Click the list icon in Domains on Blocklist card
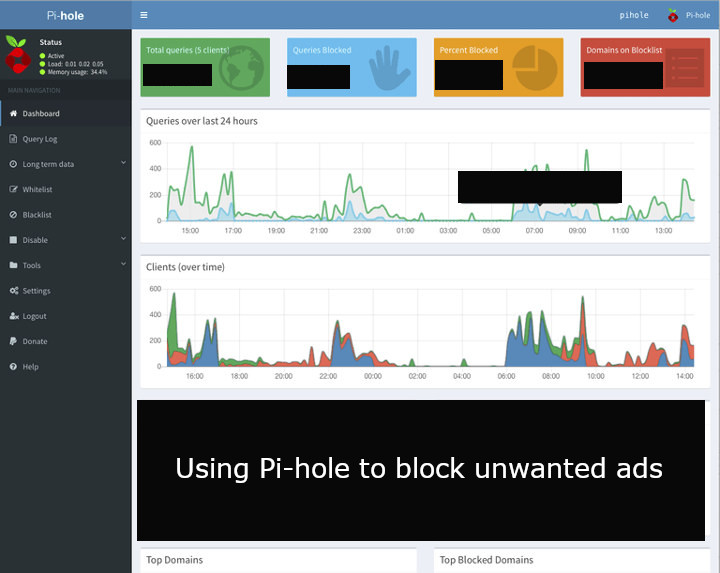The image size is (720, 573). (685, 68)
